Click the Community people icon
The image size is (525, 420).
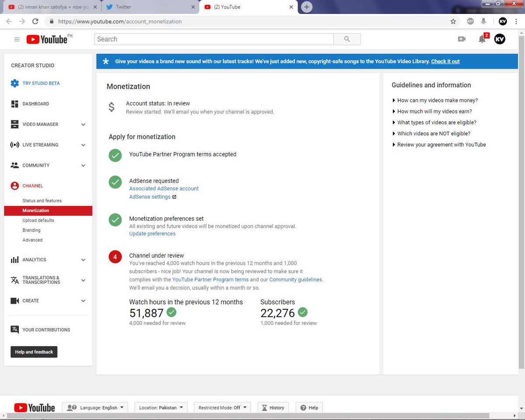coord(15,165)
